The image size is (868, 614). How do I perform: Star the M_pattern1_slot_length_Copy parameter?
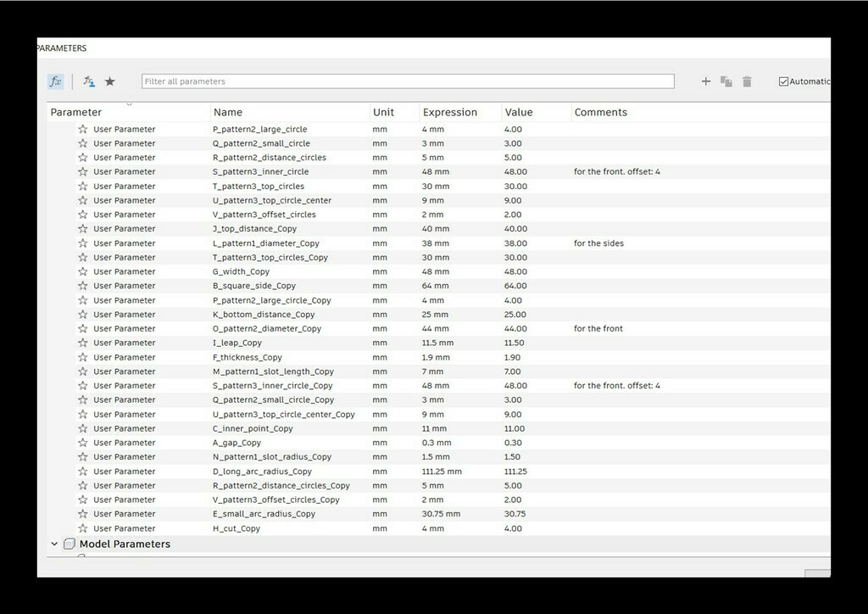coord(83,371)
